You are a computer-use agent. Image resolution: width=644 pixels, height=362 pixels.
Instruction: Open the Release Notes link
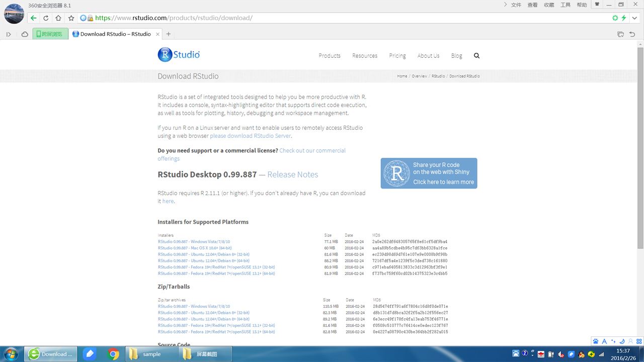point(293,174)
